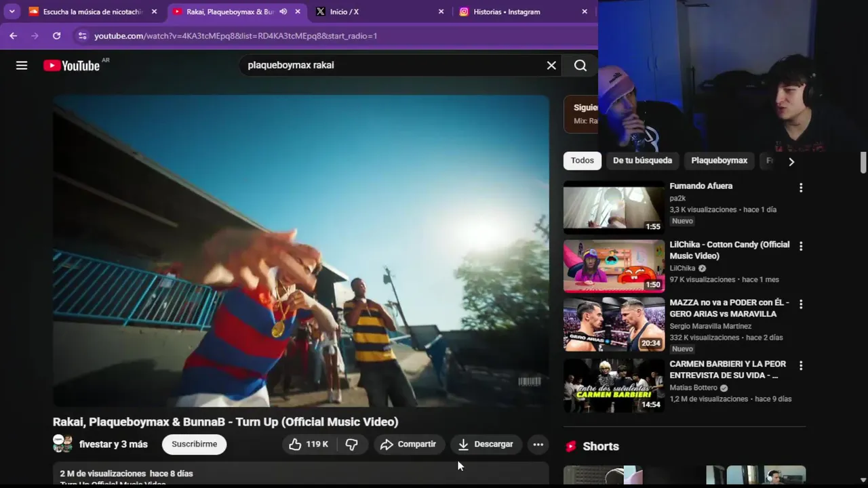This screenshot has height=488, width=868.
Task: Select the De tu búsqueda filter chip
Action: coord(642,161)
